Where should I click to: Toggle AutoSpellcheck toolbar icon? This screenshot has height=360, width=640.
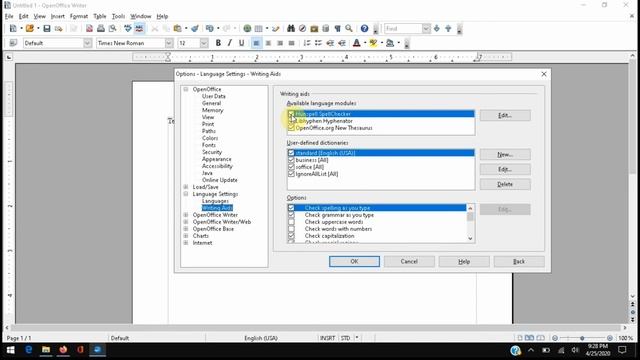139,29
